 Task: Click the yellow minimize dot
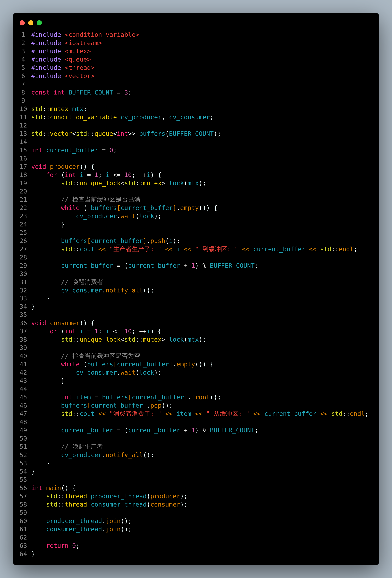31,23
